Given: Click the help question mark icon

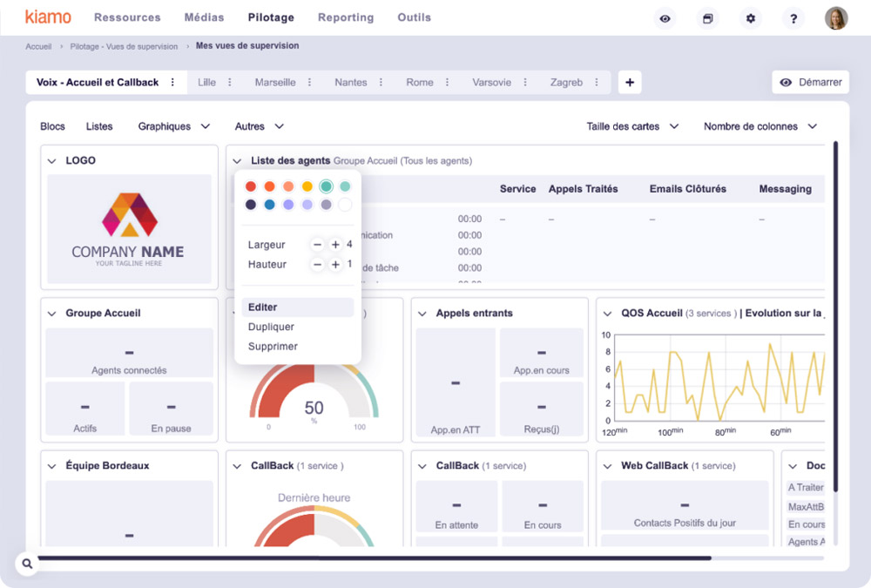Looking at the screenshot, I should pyautogui.click(x=793, y=18).
